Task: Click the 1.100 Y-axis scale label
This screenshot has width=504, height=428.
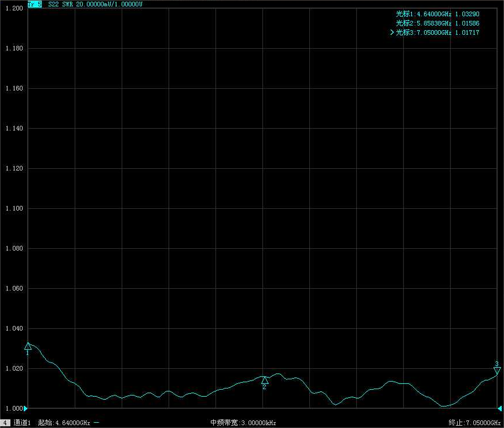Action: click(x=13, y=208)
